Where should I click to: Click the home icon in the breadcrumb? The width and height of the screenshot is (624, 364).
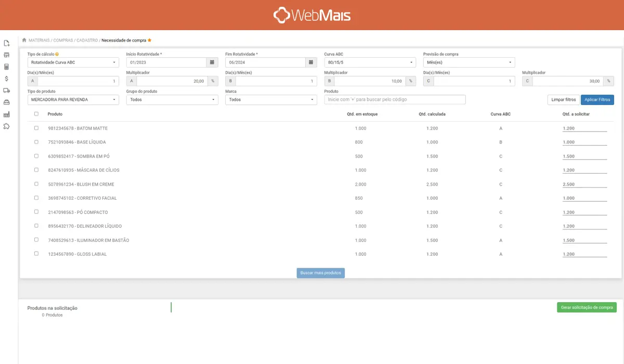pos(24,40)
